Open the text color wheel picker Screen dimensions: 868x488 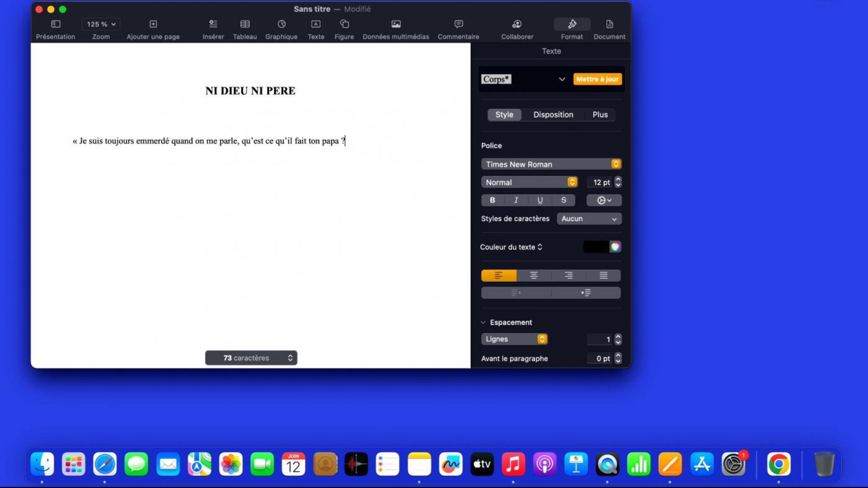[x=615, y=247]
